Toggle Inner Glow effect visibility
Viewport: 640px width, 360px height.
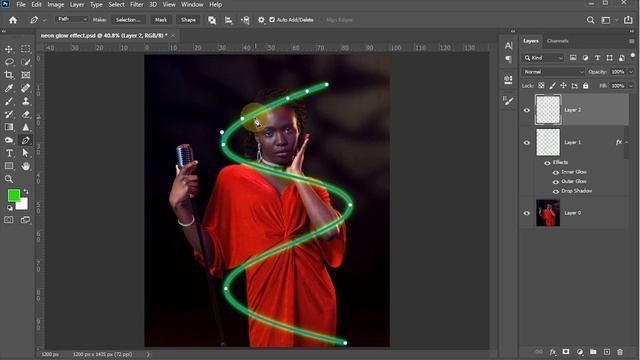coord(556,172)
